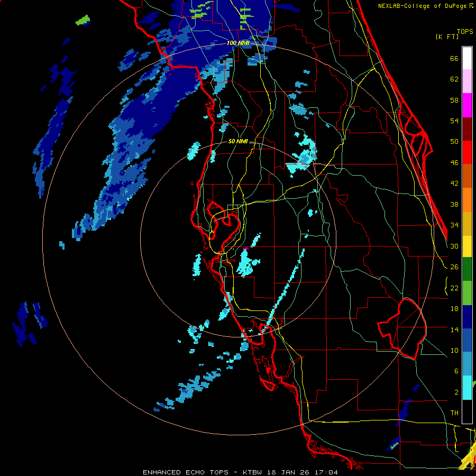Click the legend value "62"
This screenshot has width=476, height=476.
click(x=454, y=79)
